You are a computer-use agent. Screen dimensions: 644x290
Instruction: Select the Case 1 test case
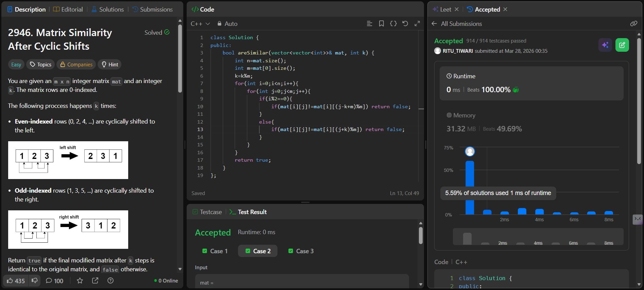coord(215,251)
